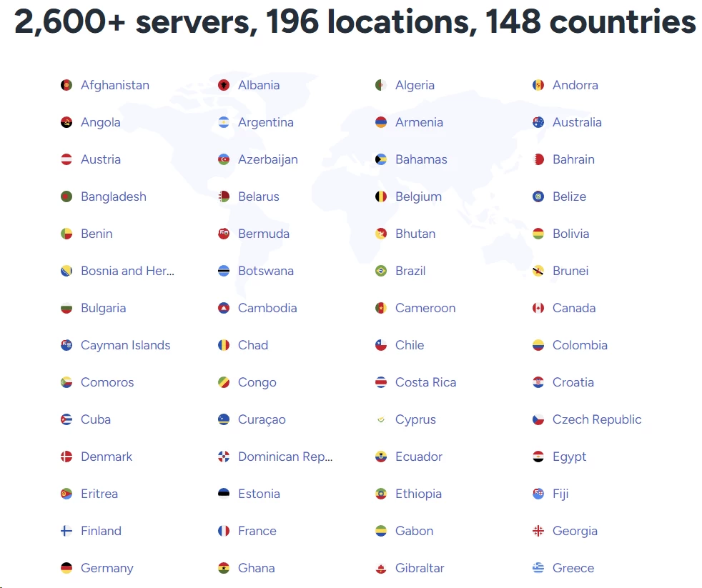Select Cameroon from the list
702x588 pixels.
[425, 308]
